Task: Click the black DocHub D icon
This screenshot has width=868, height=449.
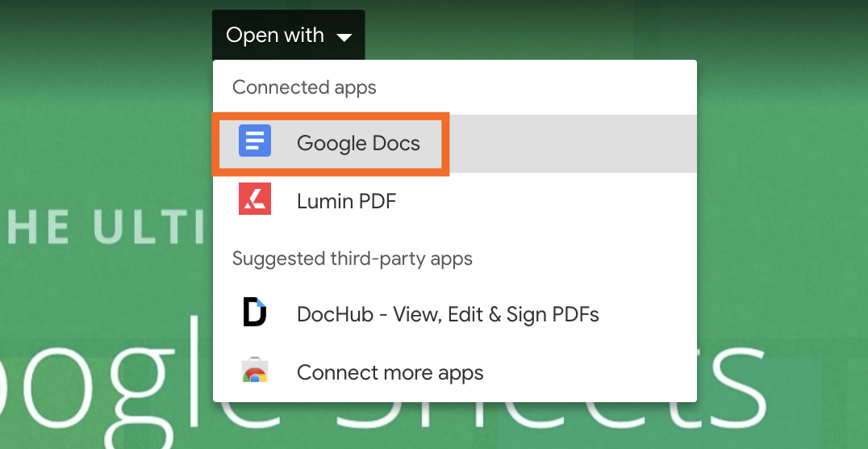Action: (x=255, y=313)
